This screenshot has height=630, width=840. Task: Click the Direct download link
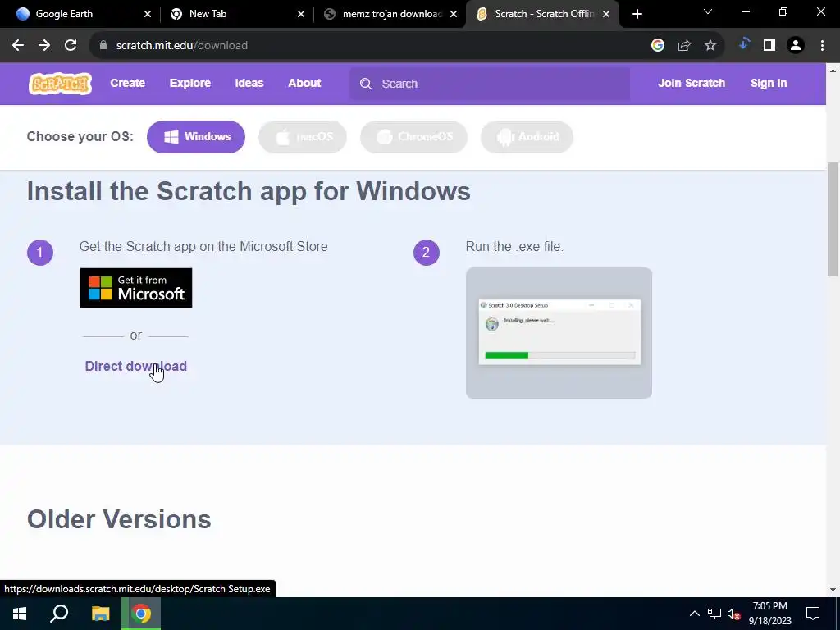tap(136, 366)
